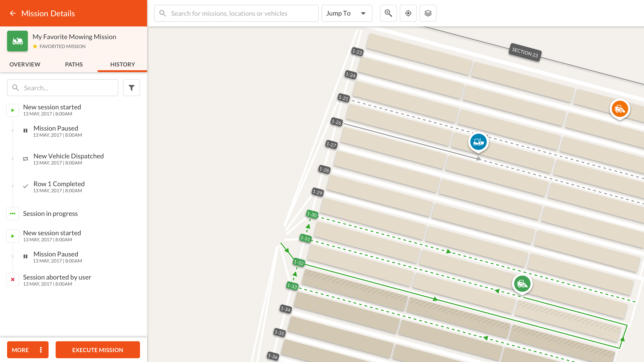
Task: Open the MORE options menu button
Action: pyautogui.click(x=28, y=350)
